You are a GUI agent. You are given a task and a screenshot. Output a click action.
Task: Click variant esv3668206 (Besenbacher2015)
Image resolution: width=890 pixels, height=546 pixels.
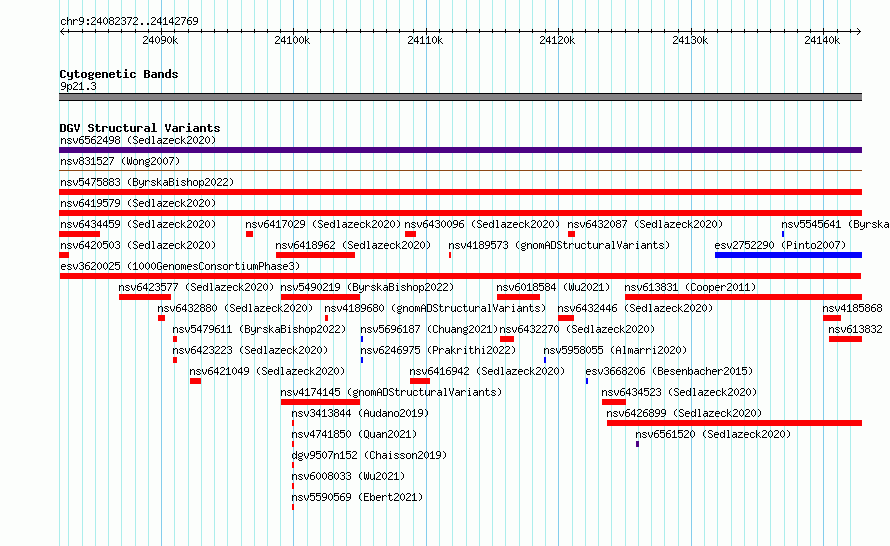[x=669, y=371]
